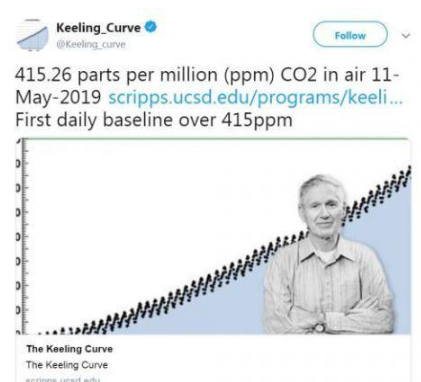The image size is (421, 382).
Task: Click the man's portrait in the card image
Action: [328, 253]
